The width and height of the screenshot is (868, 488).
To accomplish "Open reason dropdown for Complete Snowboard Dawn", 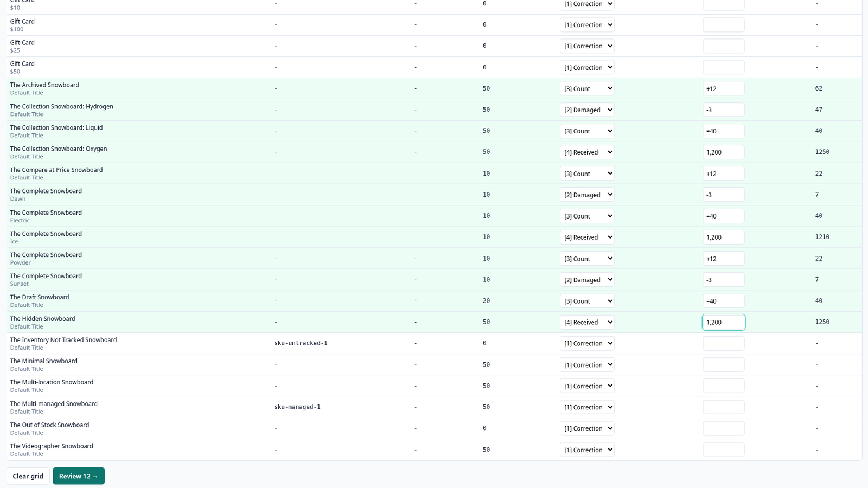I will tap(587, 195).
